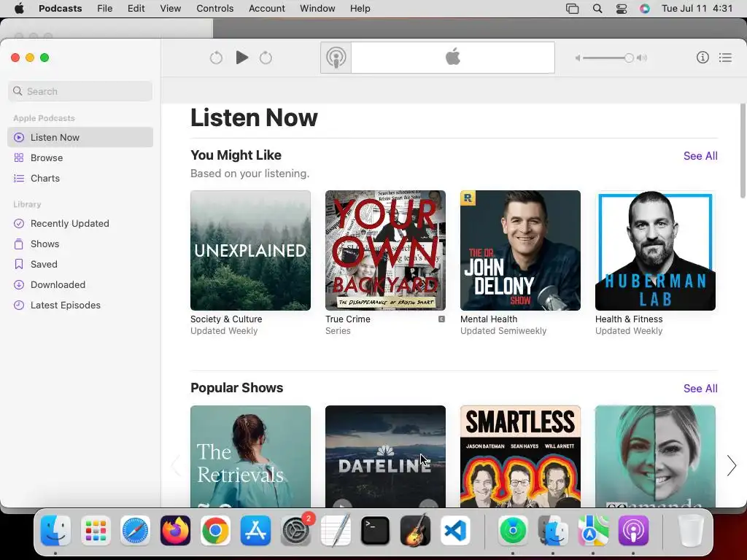The width and height of the screenshot is (747, 560).
Task: Open Launchpad from the Dock
Action: point(96,531)
